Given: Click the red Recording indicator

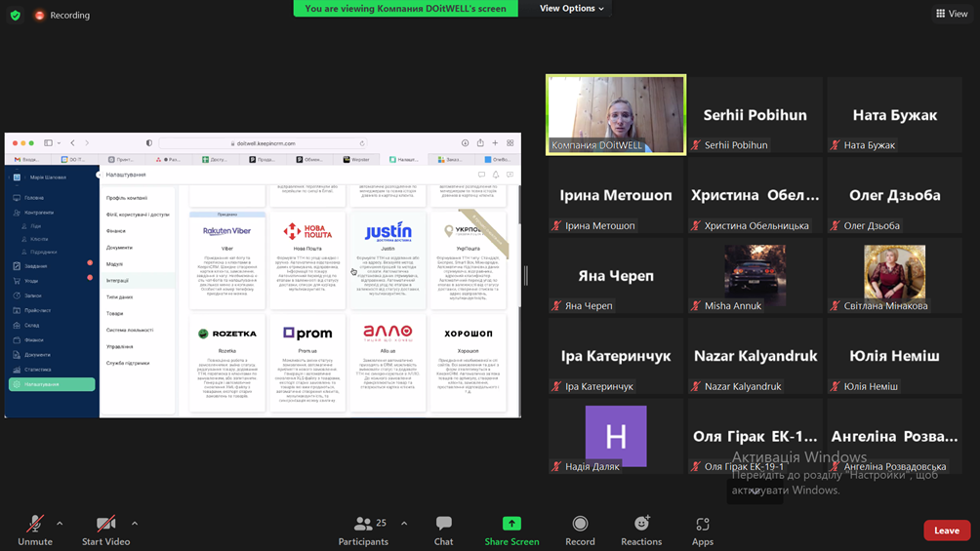Looking at the screenshot, I should pyautogui.click(x=61, y=15).
